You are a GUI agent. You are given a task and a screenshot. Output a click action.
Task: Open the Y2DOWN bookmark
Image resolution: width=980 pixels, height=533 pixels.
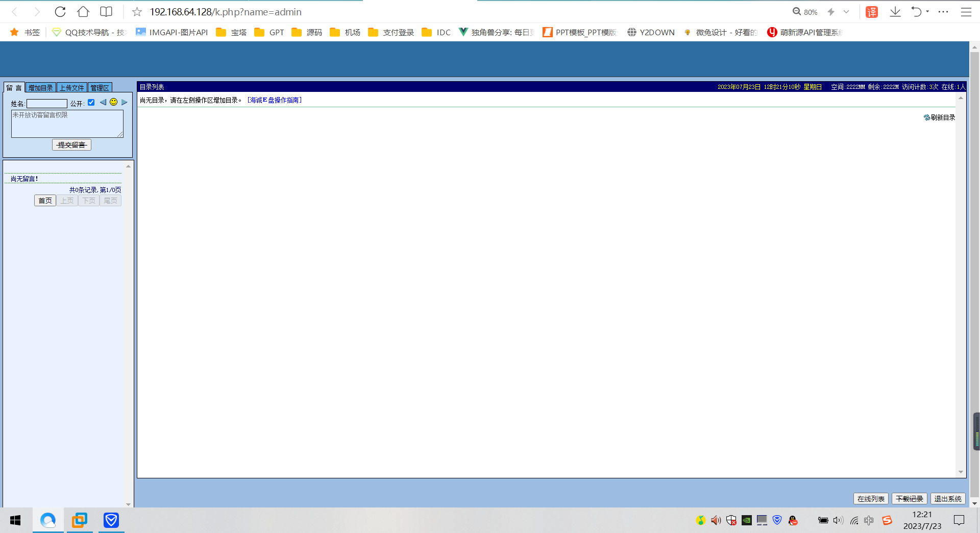coord(651,32)
